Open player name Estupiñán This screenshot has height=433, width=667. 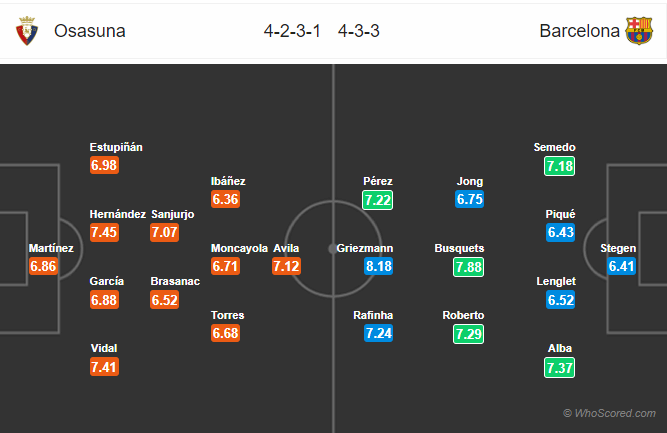[116, 147]
